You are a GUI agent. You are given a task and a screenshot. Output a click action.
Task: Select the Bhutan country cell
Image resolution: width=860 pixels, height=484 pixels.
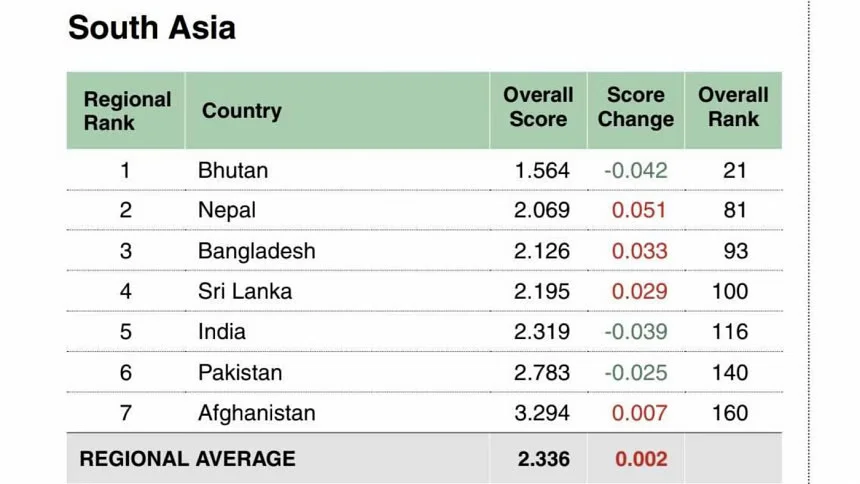[233, 170]
